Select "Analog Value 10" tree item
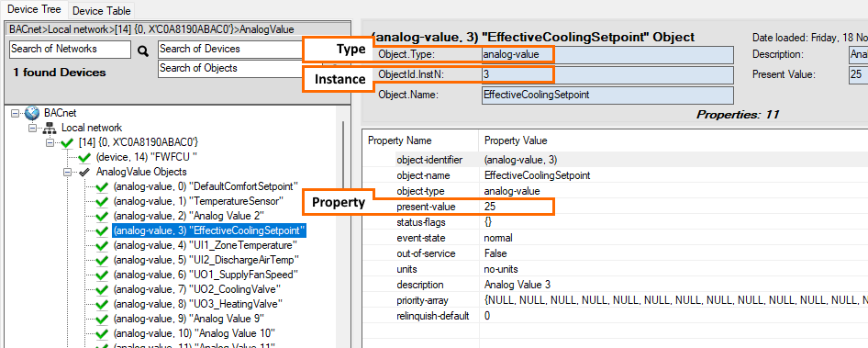 tap(194, 333)
